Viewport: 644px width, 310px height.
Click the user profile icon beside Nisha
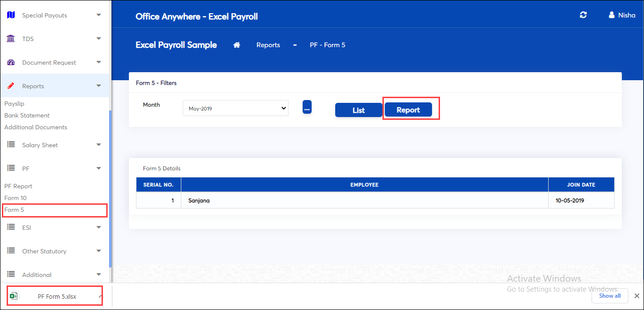[612, 15]
